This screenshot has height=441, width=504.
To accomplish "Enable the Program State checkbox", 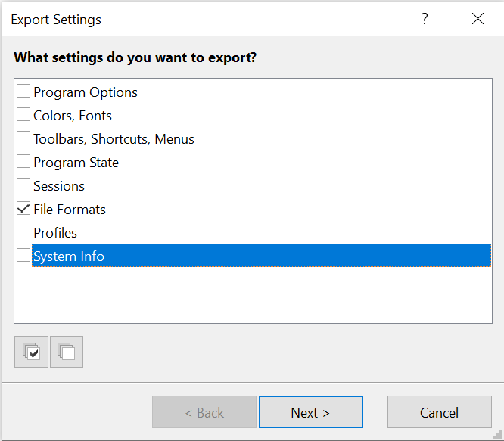I will coord(23,162).
